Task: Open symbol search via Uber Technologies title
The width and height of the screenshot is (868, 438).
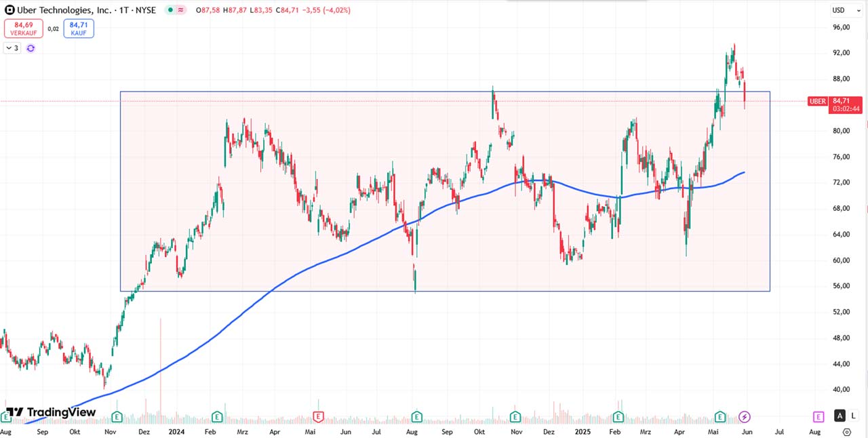Action: click(x=87, y=10)
